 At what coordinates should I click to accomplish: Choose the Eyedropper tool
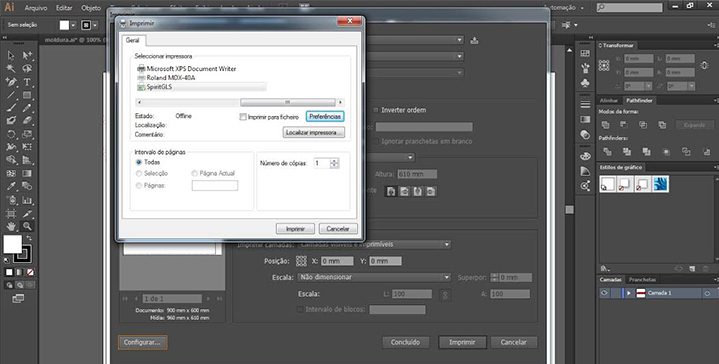coord(11,187)
